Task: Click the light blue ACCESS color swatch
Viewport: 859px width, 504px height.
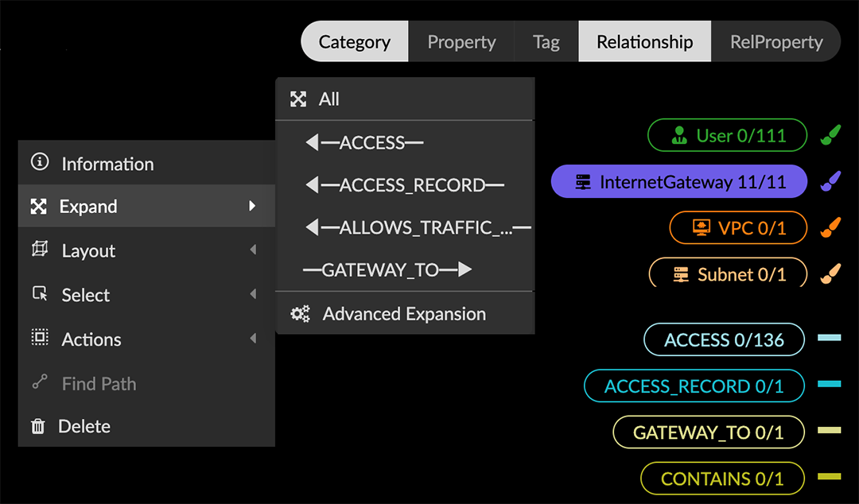Action: click(829, 339)
